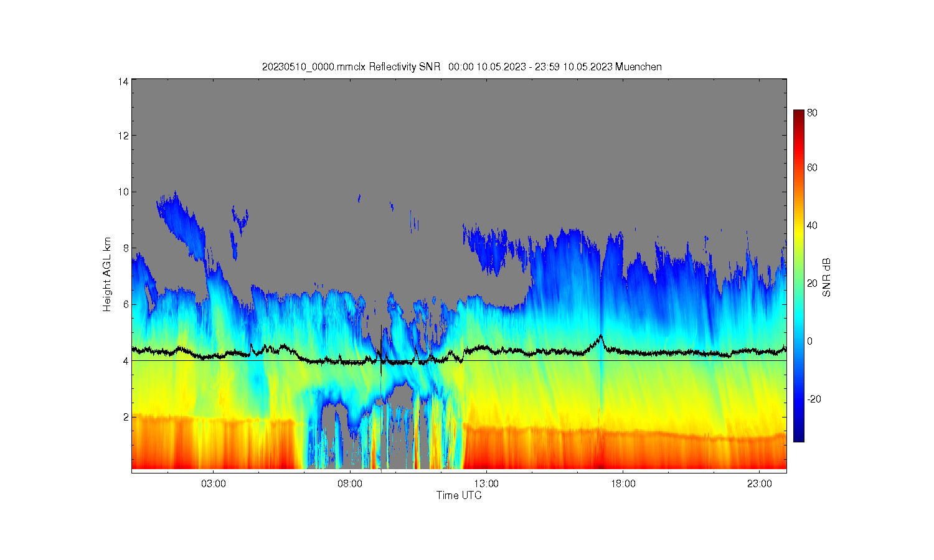Image resolution: width=934 pixels, height=560 pixels.
Task: Click the height tick label 2
Action: coord(126,417)
